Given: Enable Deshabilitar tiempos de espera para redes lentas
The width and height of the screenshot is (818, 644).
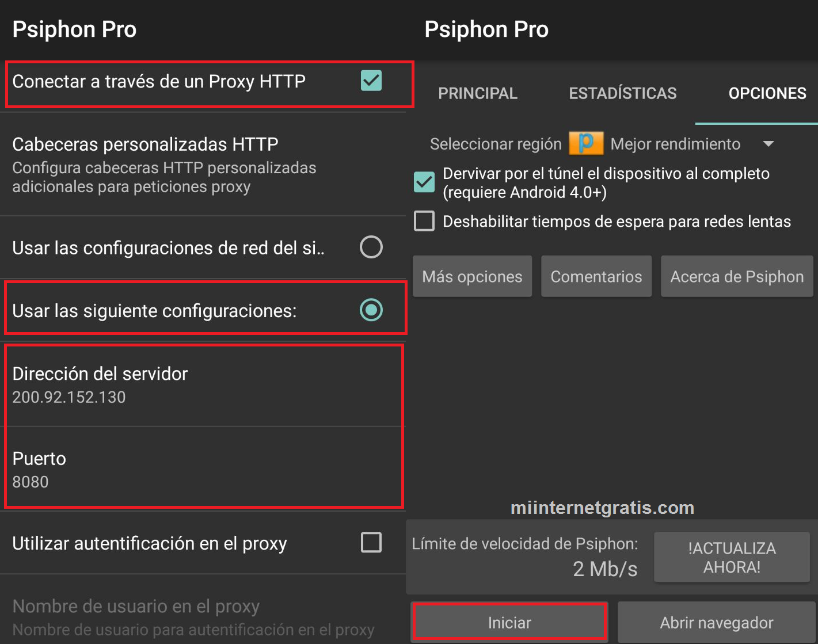Looking at the screenshot, I should click(424, 221).
